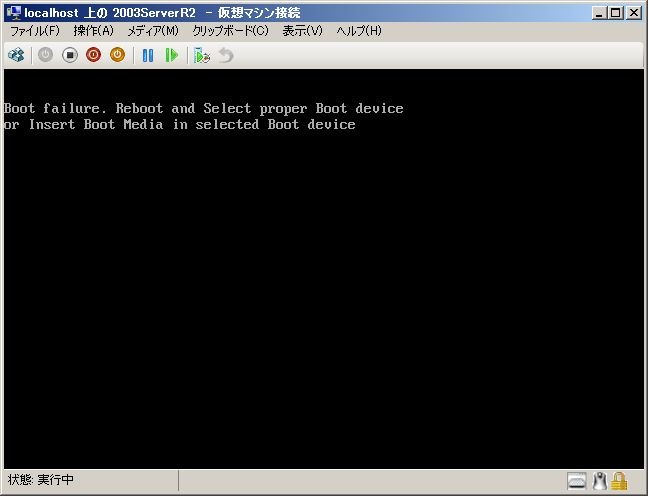This screenshot has height=496, width=648.
Task: Shut down the VM with red power icon
Action: coord(93,55)
